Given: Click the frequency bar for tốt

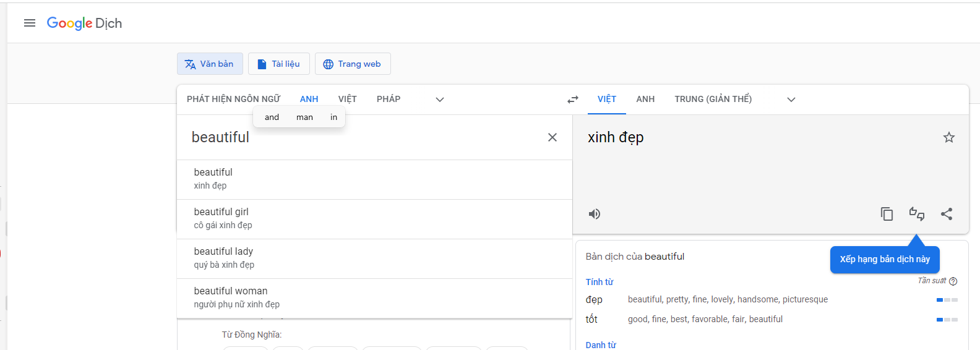Looking at the screenshot, I should 947,320.
